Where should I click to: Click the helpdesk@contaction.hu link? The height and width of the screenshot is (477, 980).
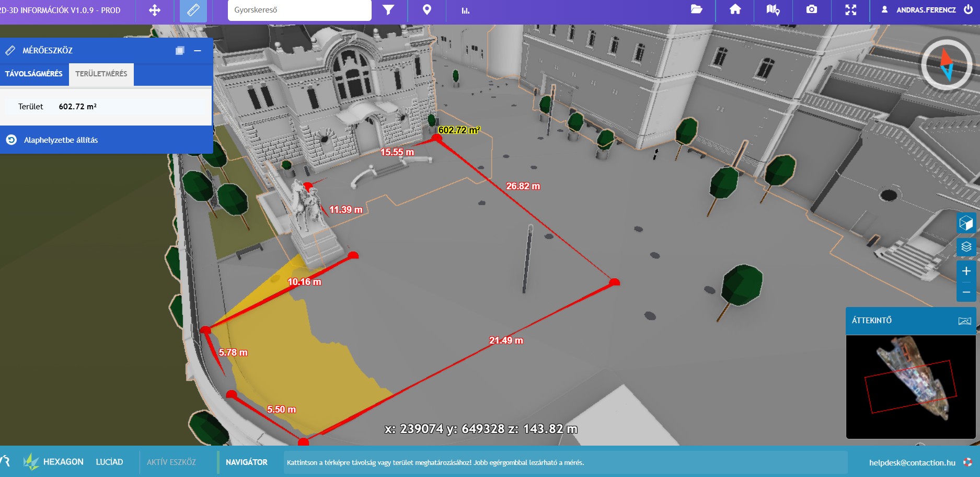click(x=912, y=462)
